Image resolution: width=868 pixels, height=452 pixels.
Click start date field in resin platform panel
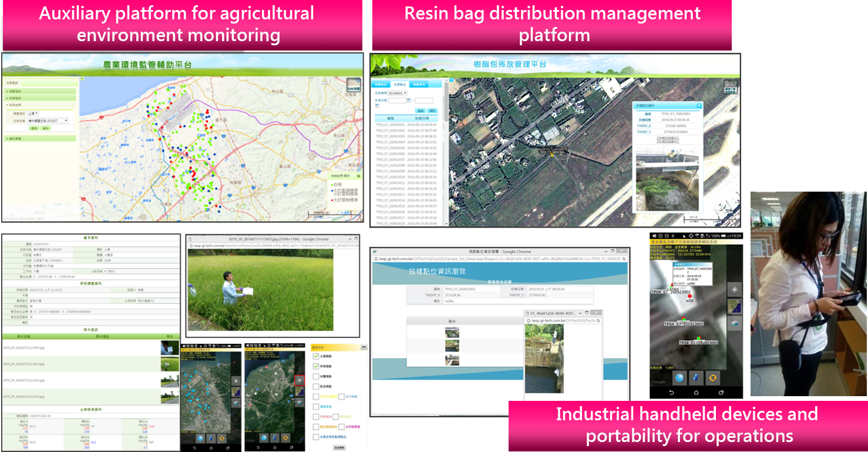coord(398,101)
